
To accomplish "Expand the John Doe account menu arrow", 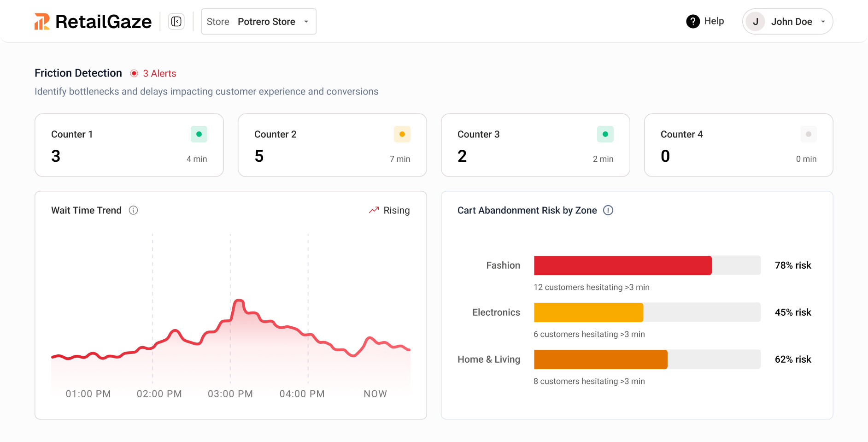I will [x=823, y=22].
